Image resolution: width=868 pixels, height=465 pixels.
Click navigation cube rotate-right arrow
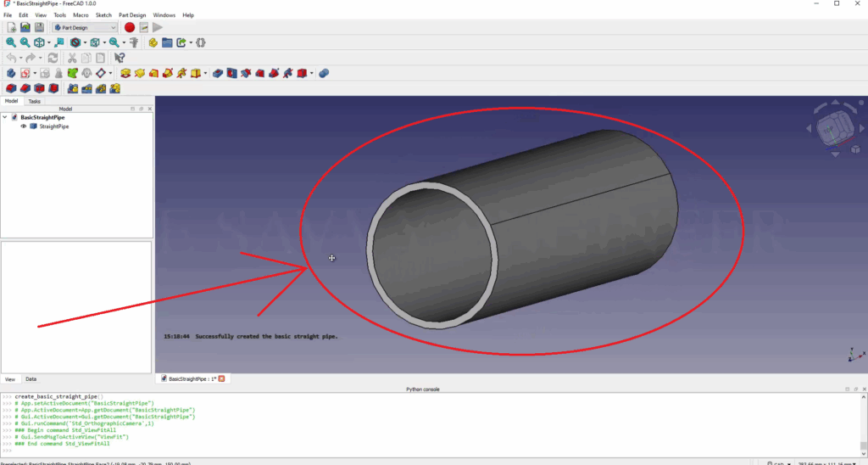coord(861,128)
